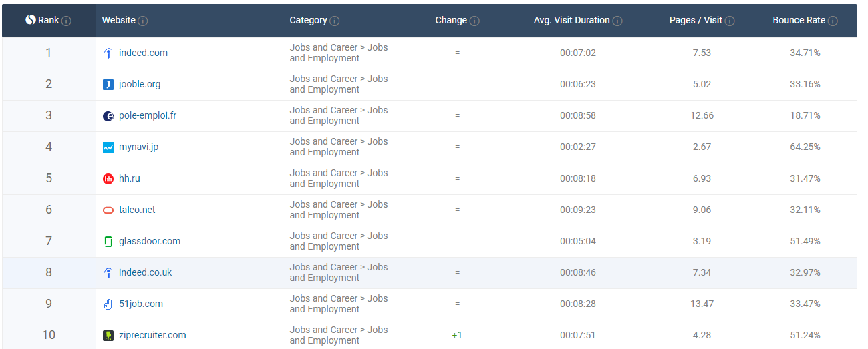The image size is (868, 349).
Task: Open the indeed.com link
Action: click(x=143, y=53)
